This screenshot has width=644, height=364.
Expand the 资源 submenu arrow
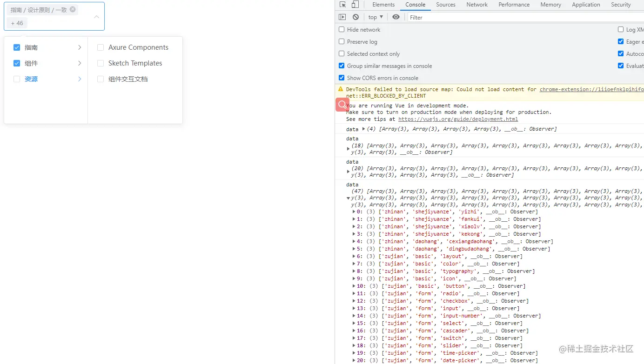(x=80, y=79)
